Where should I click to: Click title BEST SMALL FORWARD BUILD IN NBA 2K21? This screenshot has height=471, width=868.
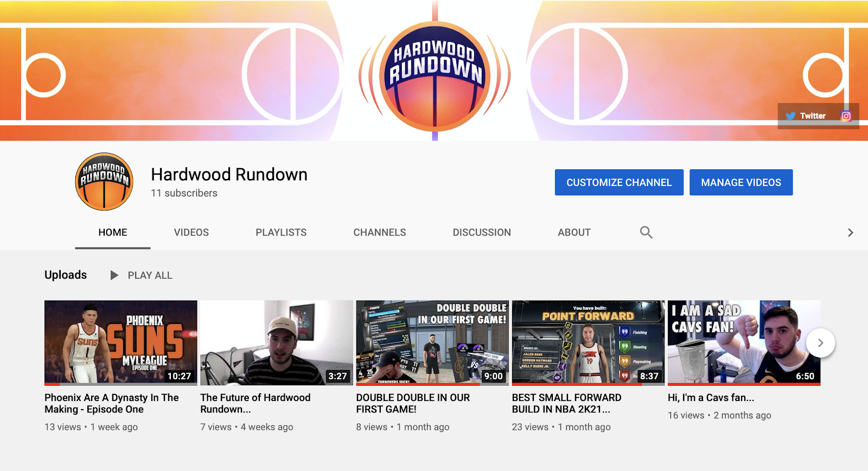[x=567, y=403]
